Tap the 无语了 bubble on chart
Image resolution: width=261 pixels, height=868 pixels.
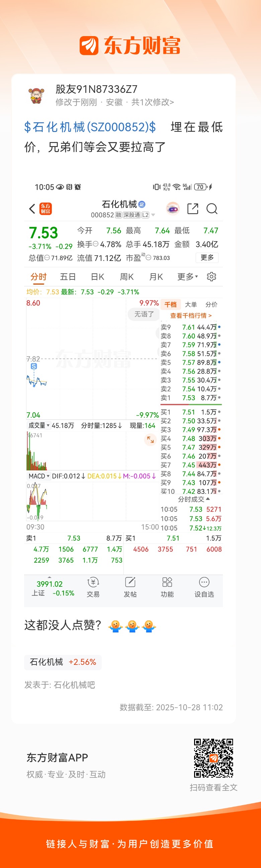(144, 314)
